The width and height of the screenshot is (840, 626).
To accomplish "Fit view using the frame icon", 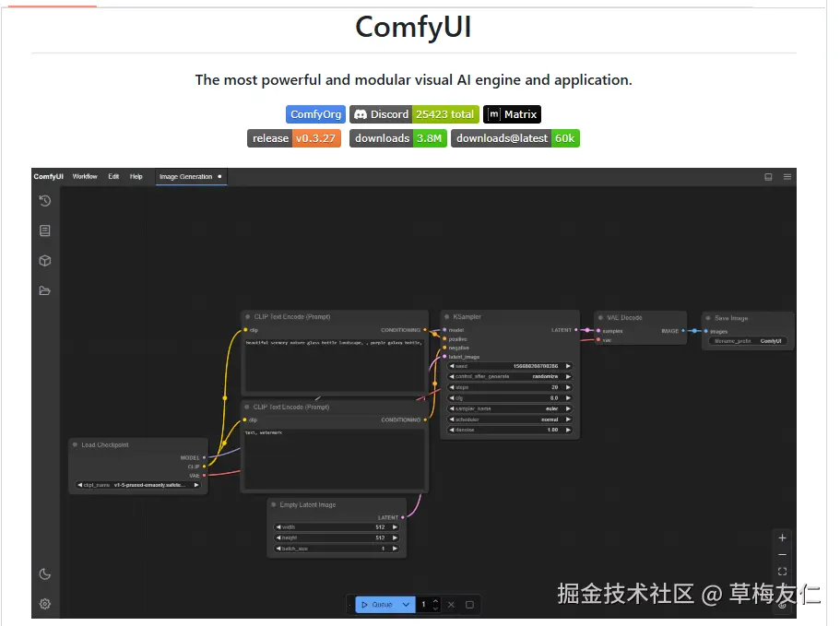I will click(782, 572).
